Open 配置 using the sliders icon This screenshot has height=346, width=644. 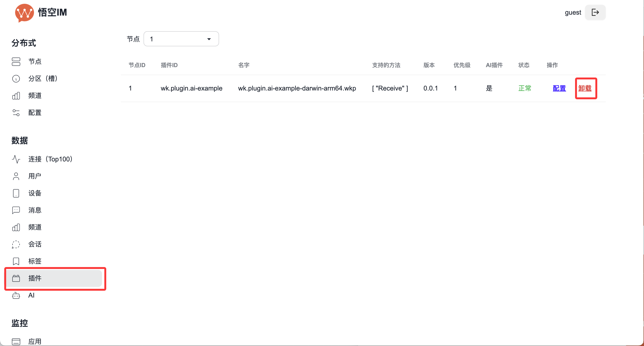[x=16, y=112]
